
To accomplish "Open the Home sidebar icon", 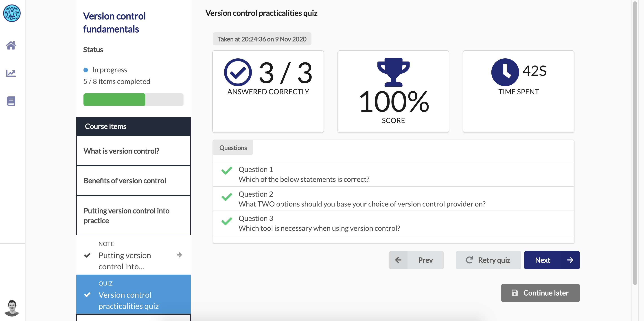I will point(11,46).
